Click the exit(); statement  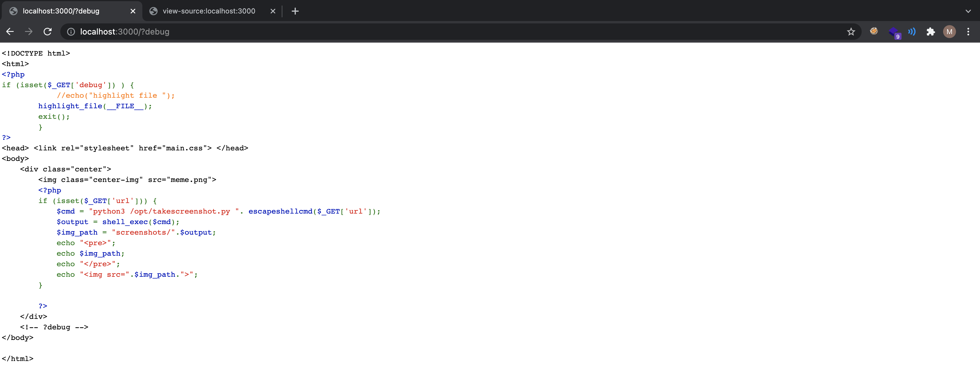(54, 117)
